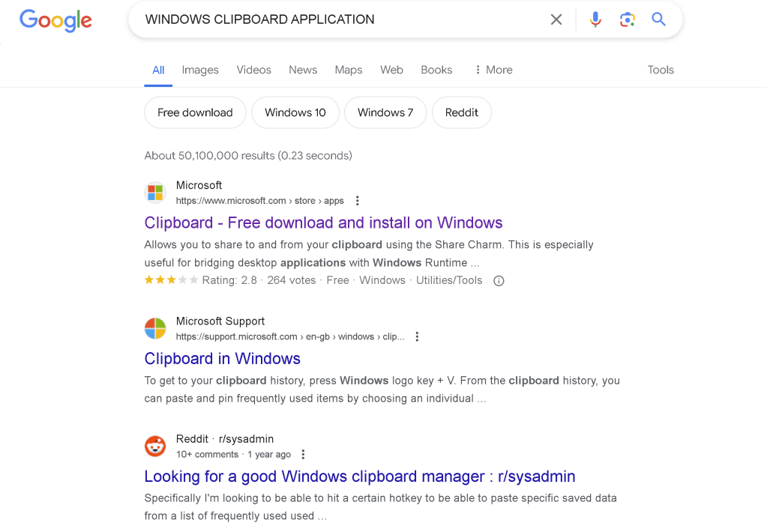This screenshot has height=532, width=767.
Task: Start voice search with microphone icon
Action: coord(595,19)
